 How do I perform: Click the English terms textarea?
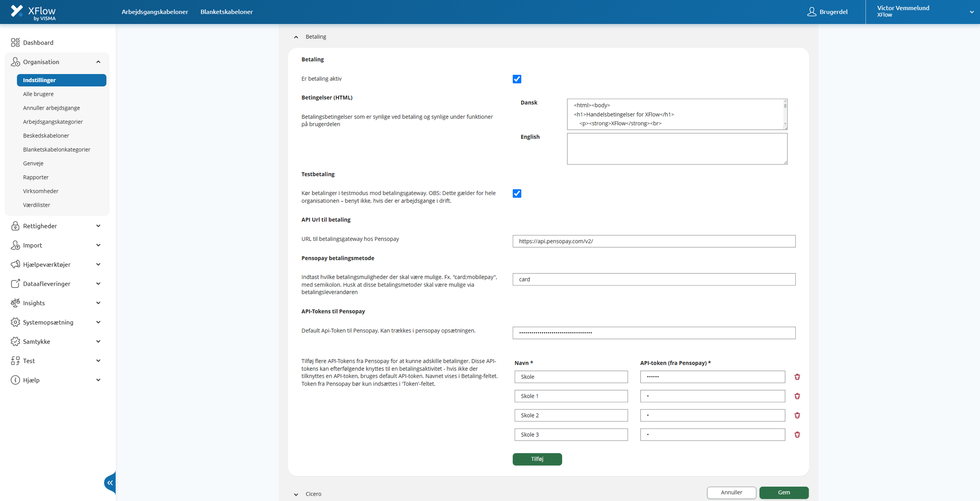pyautogui.click(x=677, y=149)
